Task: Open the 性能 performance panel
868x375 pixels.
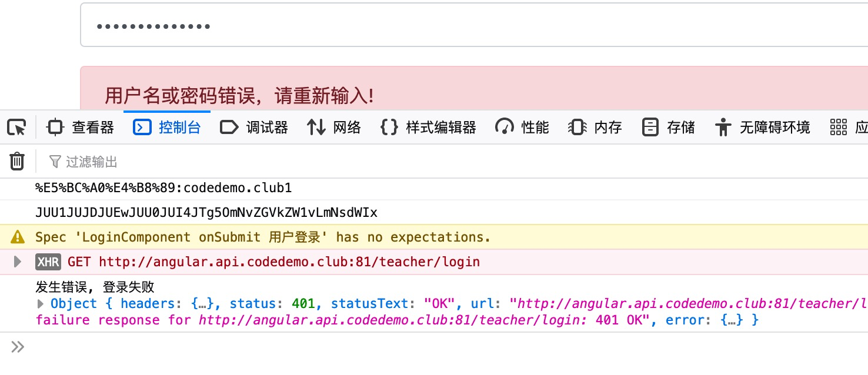Action: pos(522,127)
